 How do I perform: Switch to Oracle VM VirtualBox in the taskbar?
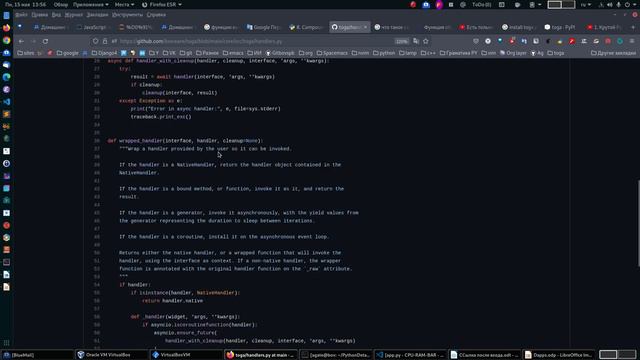click(112, 355)
